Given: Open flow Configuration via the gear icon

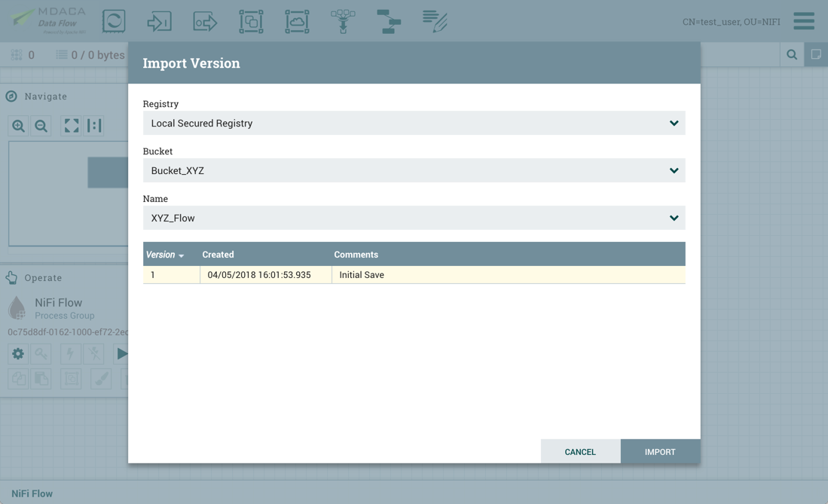Looking at the screenshot, I should 17,353.
